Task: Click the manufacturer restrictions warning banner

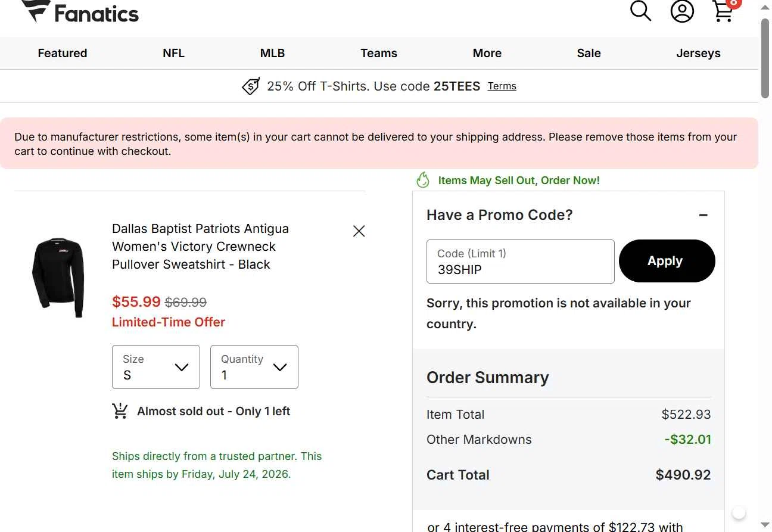Action: pos(379,144)
